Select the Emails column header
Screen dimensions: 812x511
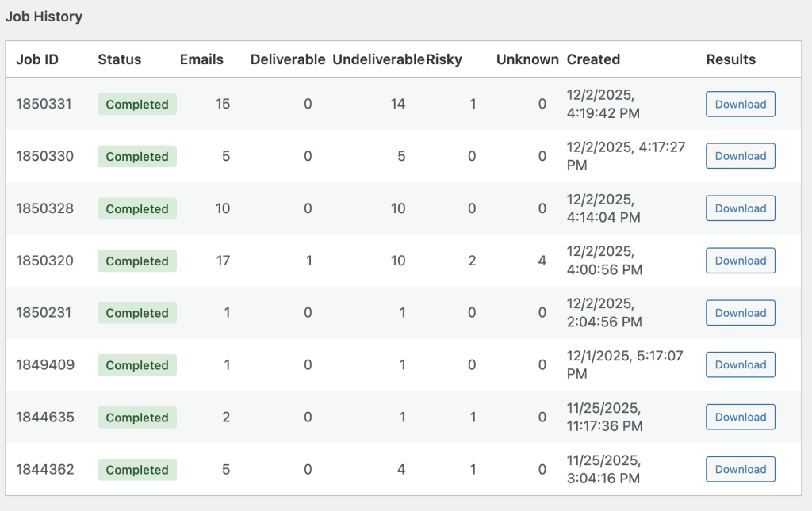[x=201, y=59]
